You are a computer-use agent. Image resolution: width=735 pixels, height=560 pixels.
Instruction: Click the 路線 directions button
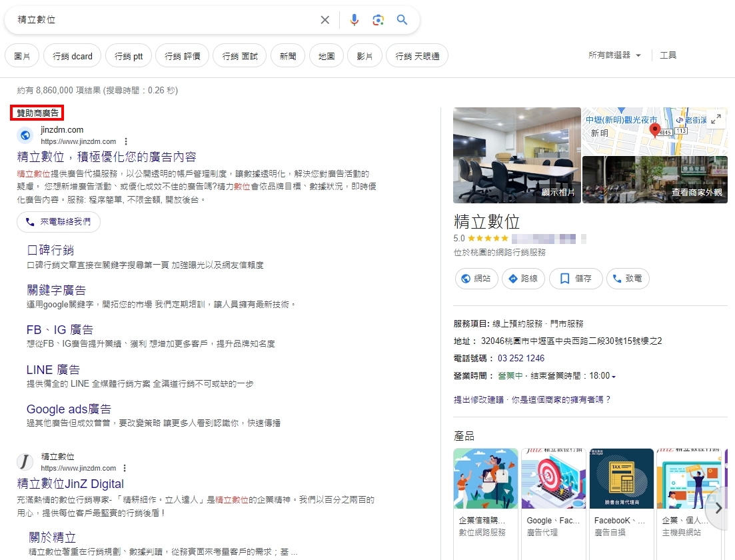[523, 279]
